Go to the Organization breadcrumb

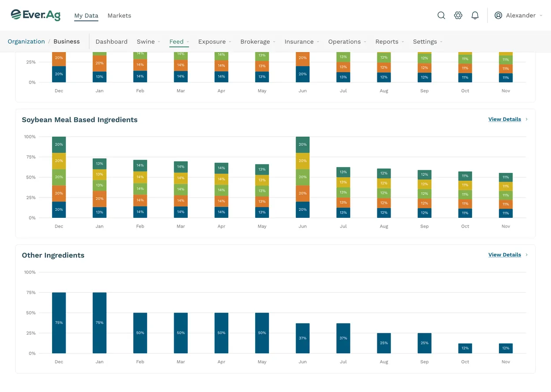point(26,41)
